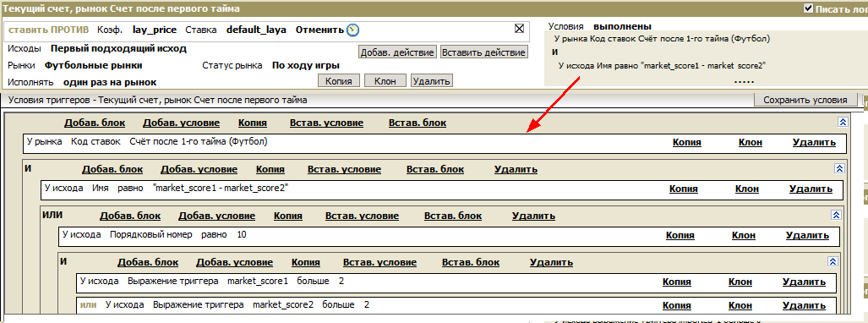Toggle the X-marked checkbox in action row

[x=519, y=29]
